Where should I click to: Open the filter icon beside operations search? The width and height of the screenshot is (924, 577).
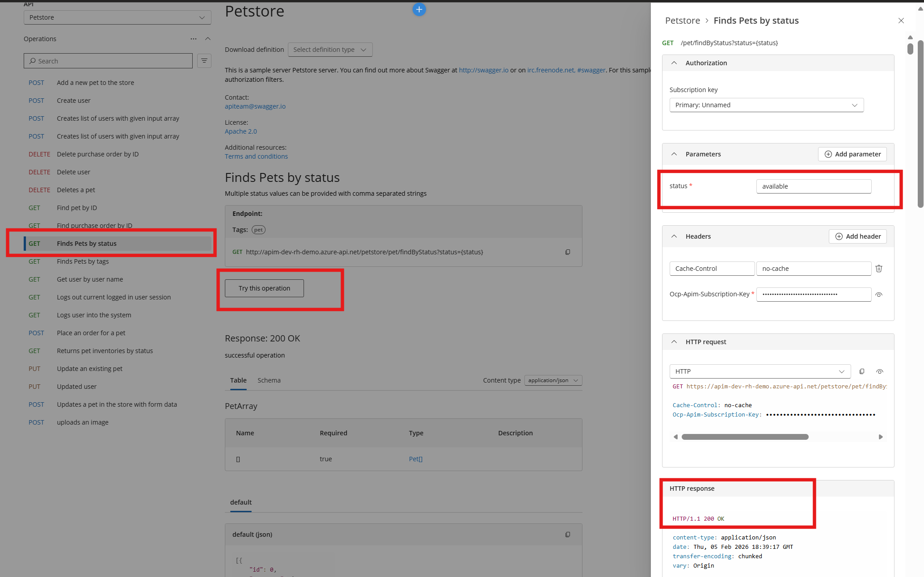[x=204, y=61]
